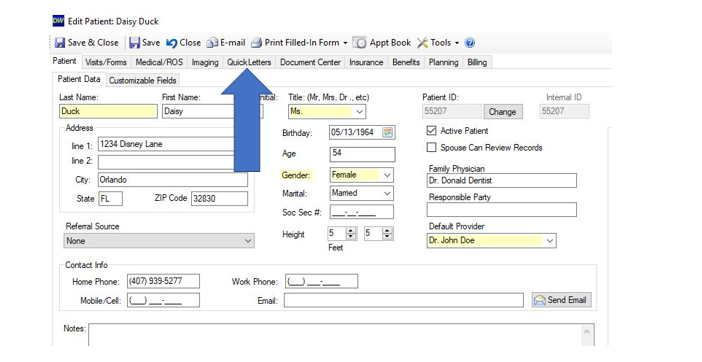Open the Planning tab
702x362 pixels.
(x=443, y=62)
